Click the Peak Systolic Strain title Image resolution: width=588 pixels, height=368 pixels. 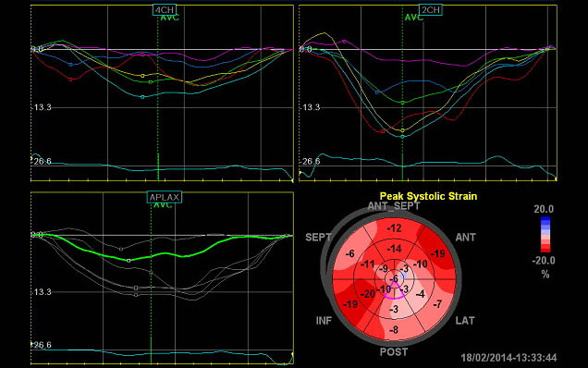(x=428, y=196)
